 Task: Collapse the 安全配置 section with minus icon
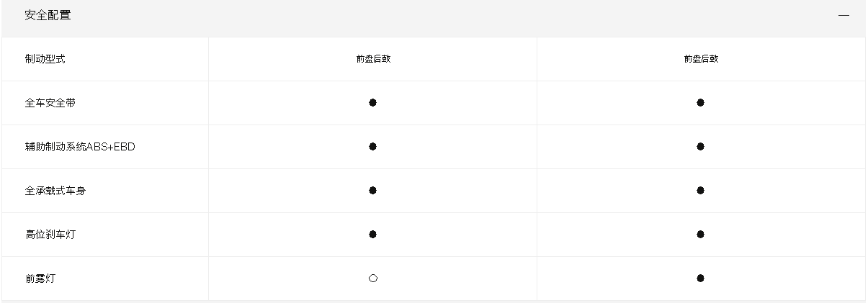[x=844, y=16]
